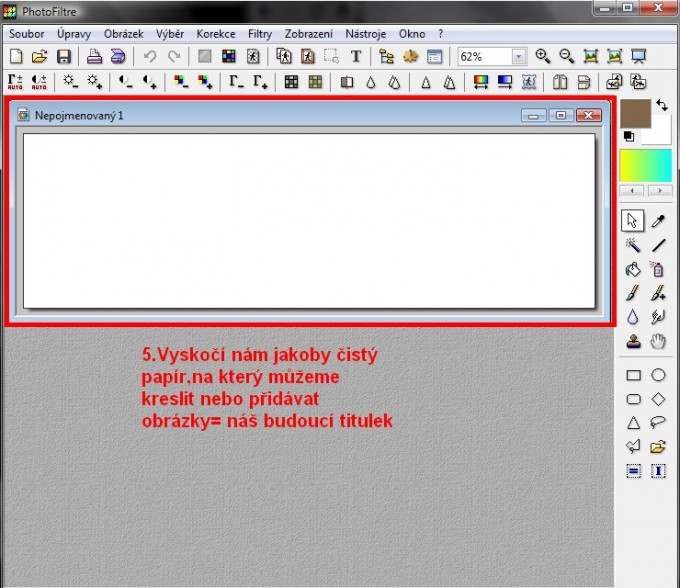Viewport: 680px width, 588px height.
Task: Select the Magic wand tool
Action: (633, 245)
